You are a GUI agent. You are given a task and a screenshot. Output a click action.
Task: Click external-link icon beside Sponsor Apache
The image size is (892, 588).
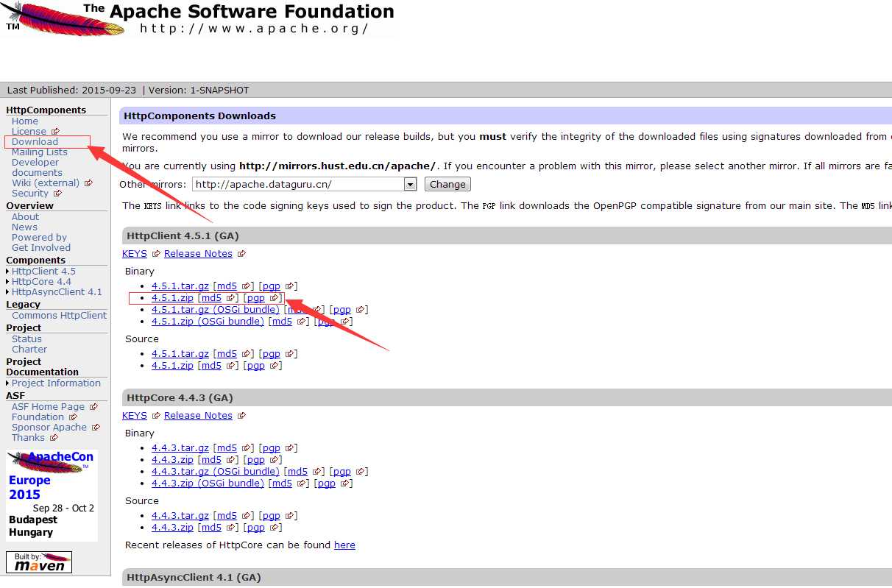(96, 428)
